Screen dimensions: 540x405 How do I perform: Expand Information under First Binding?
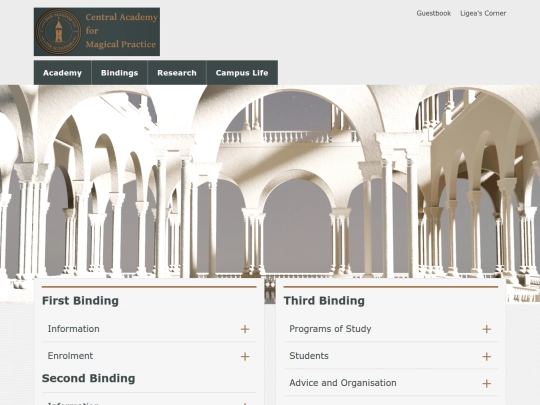[149, 329]
